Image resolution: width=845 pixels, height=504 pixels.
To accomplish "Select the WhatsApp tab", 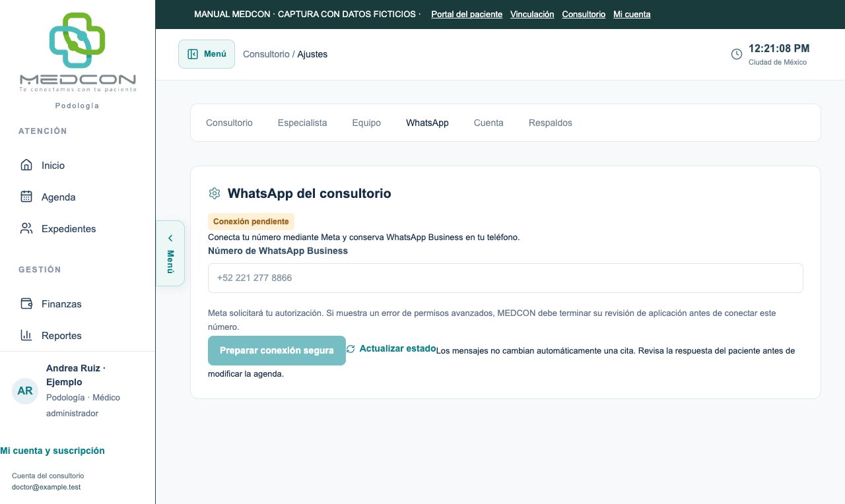I will pos(427,123).
